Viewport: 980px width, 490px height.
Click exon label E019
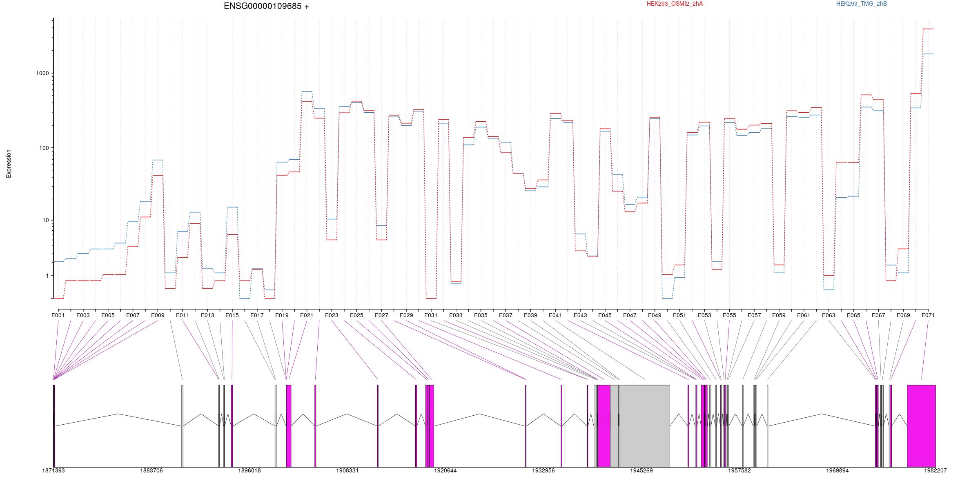click(282, 315)
